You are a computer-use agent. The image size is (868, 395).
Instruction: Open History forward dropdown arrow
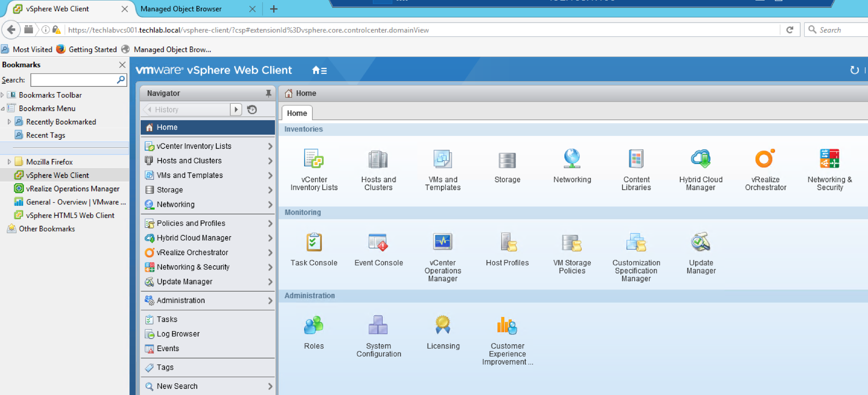click(x=236, y=109)
